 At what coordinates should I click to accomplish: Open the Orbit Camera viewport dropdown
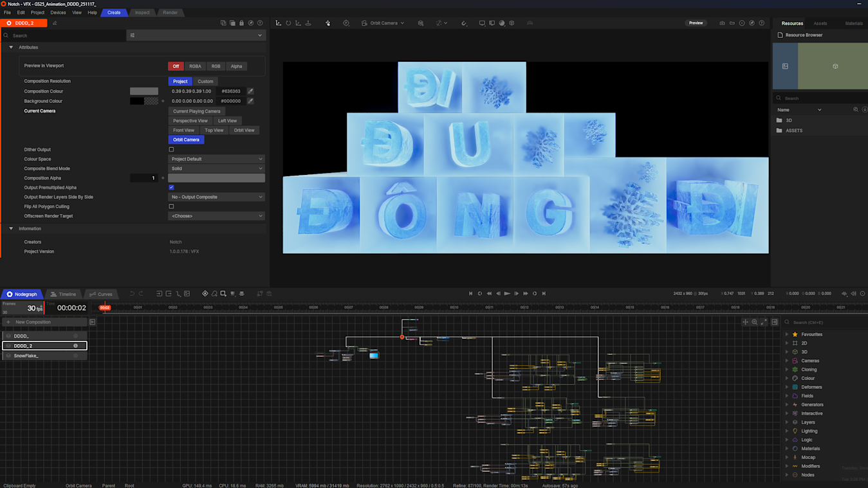383,23
